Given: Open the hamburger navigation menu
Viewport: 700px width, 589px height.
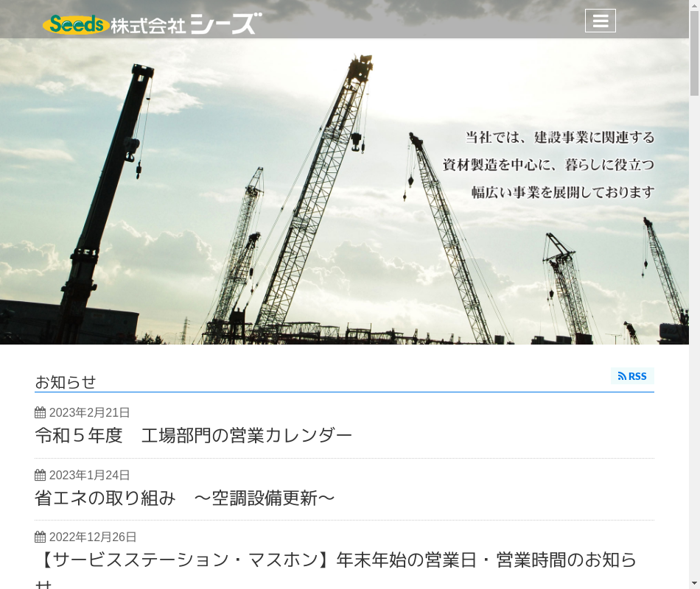Looking at the screenshot, I should (x=600, y=21).
